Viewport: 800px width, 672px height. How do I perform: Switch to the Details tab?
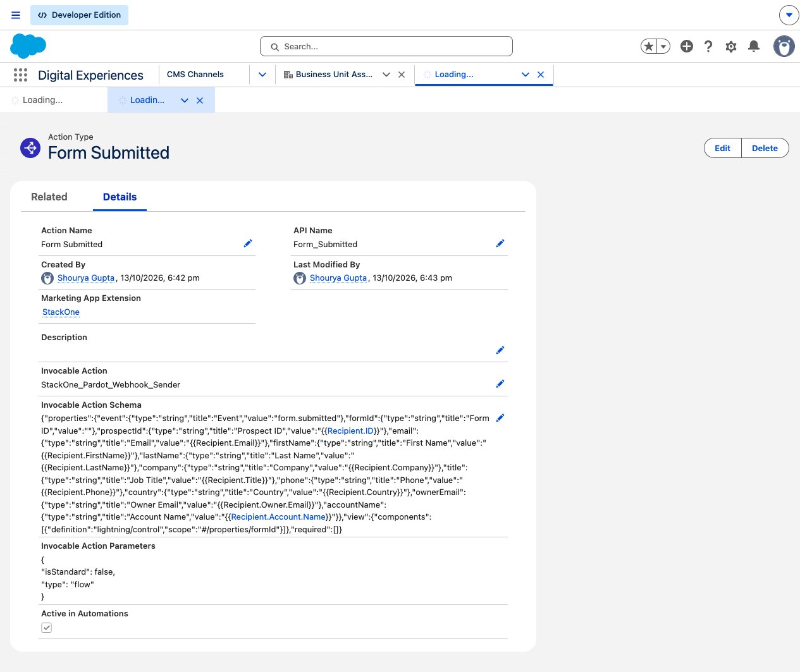120,197
